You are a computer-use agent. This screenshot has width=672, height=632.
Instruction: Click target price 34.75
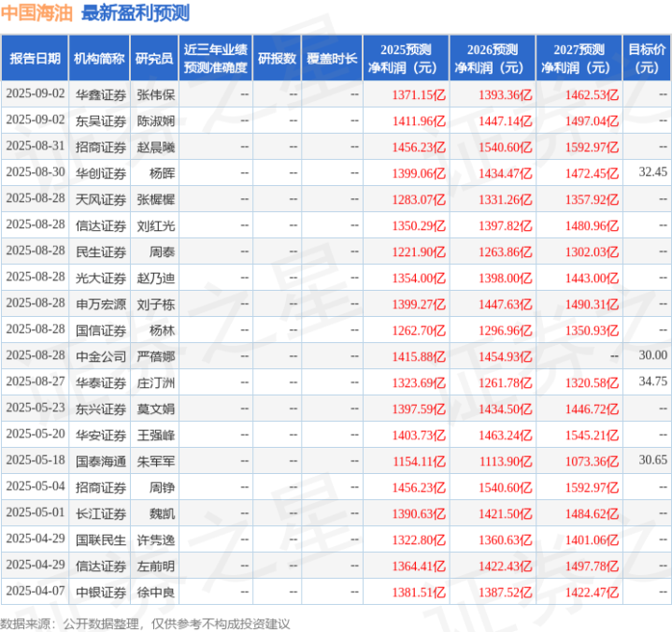652,381
